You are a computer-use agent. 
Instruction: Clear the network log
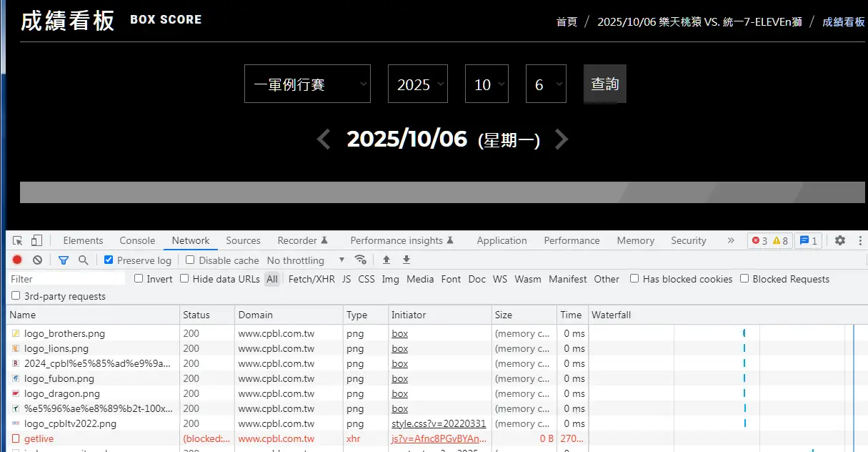point(37,260)
